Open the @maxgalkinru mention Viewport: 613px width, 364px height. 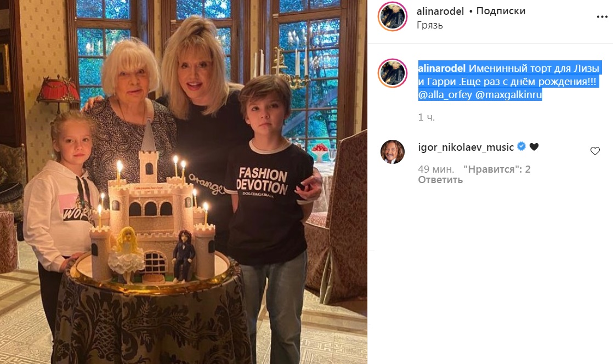coord(509,95)
